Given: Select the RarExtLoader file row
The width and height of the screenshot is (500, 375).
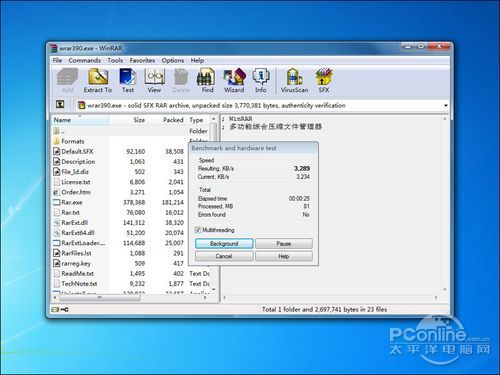Looking at the screenshot, I should [x=131, y=243].
